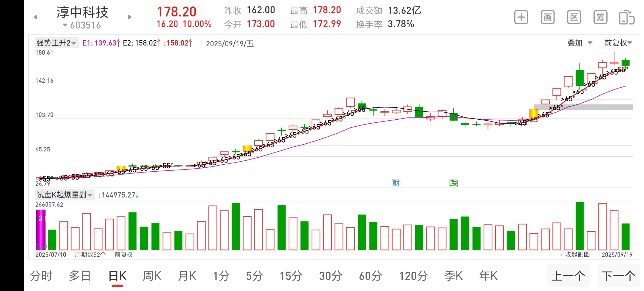Click the 上一个 button

click(x=568, y=276)
